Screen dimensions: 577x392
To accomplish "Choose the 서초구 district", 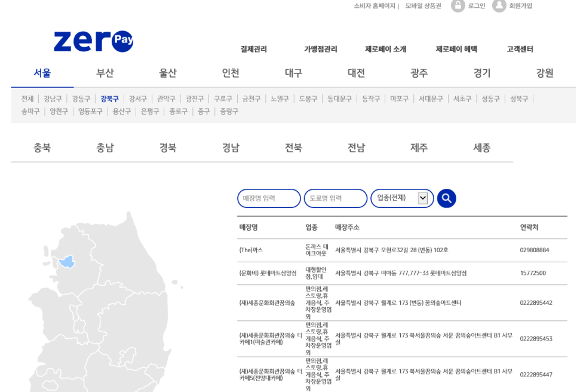I will point(462,99).
